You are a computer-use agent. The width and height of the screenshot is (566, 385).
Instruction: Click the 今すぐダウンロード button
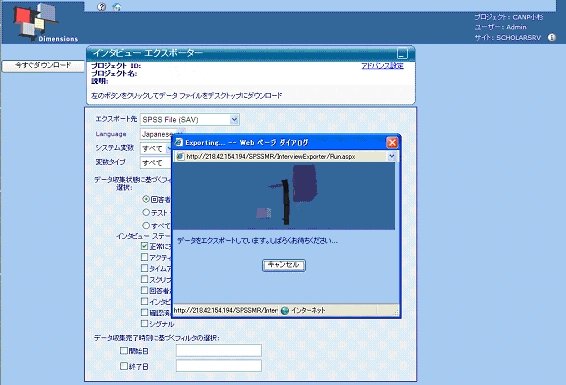pyautogui.click(x=43, y=66)
